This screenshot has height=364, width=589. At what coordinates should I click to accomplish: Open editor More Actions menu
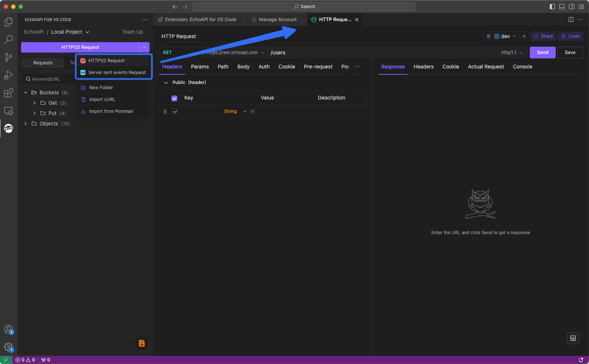point(580,20)
